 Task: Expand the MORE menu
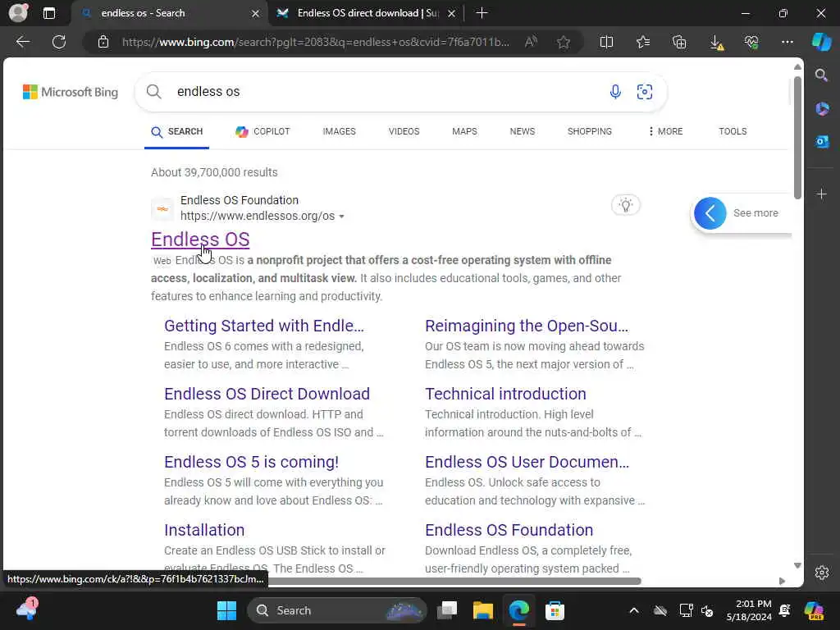[x=665, y=131]
